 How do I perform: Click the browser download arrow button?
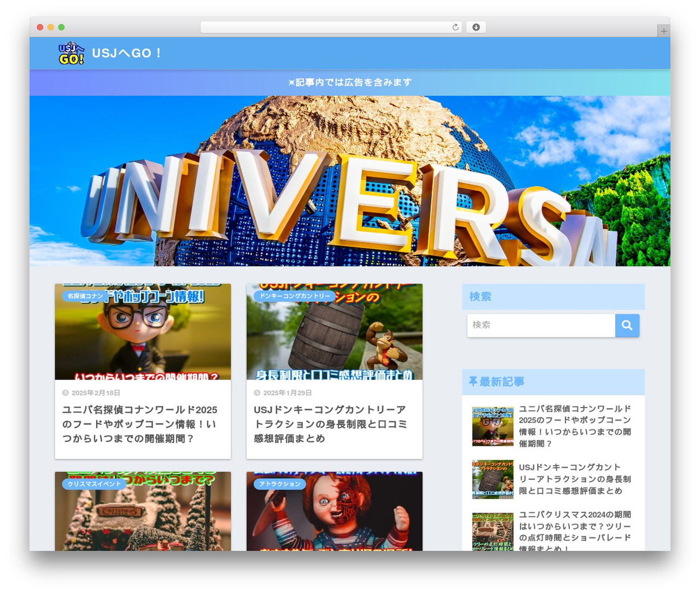(476, 27)
